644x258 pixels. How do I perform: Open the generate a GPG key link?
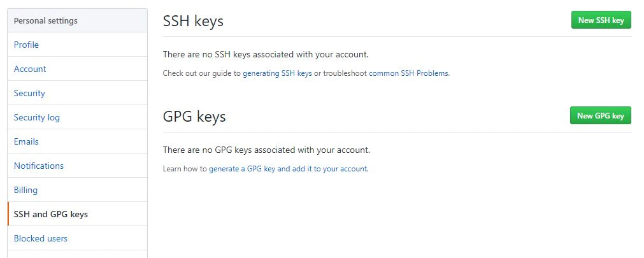tap(289, 169)
